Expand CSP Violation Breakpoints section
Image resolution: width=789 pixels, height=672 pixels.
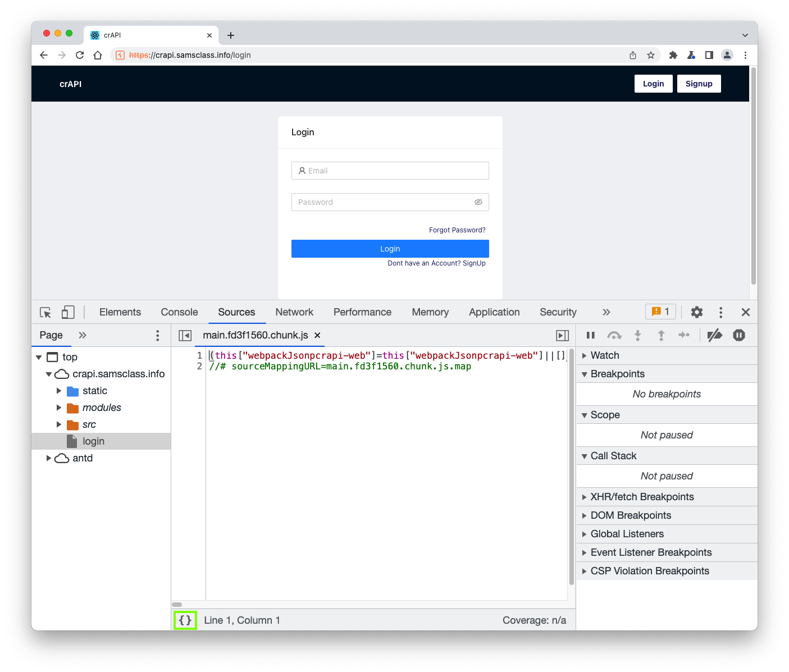click(x=667, y=571)
